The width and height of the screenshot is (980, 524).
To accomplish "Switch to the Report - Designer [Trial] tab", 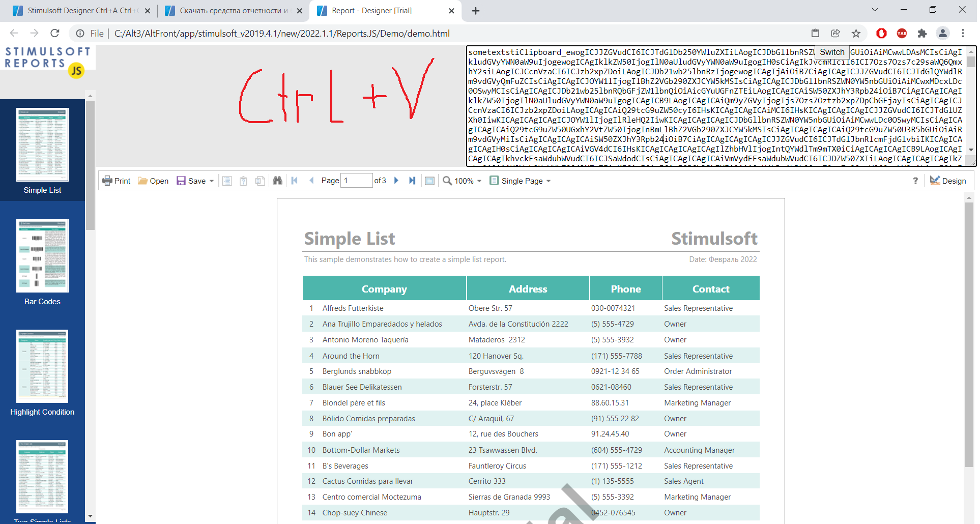I will (x=385, y=11).
